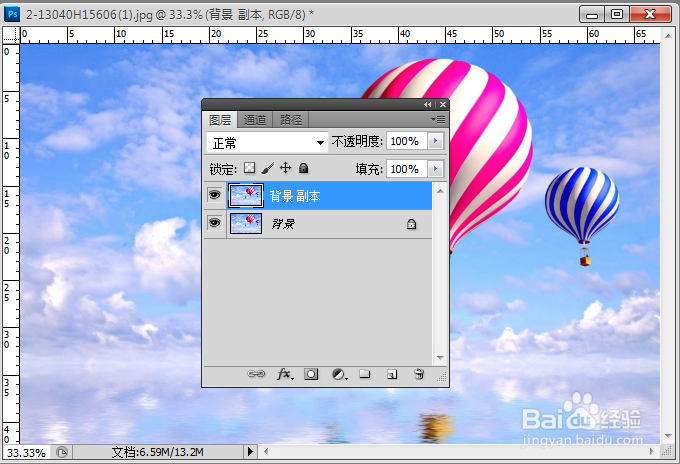Click document vertical scroll down arrow
680x464 pixels.
coord(668,436)
